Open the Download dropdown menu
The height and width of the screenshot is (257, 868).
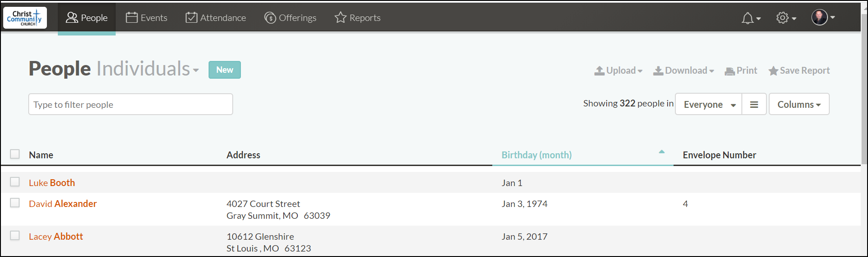click(x=684, y=71)
